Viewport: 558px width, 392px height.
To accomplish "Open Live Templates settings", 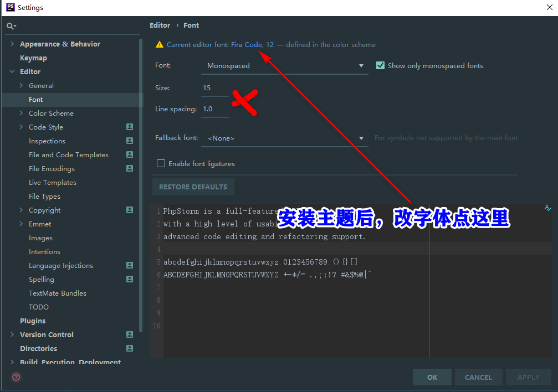I will point(53,183).
